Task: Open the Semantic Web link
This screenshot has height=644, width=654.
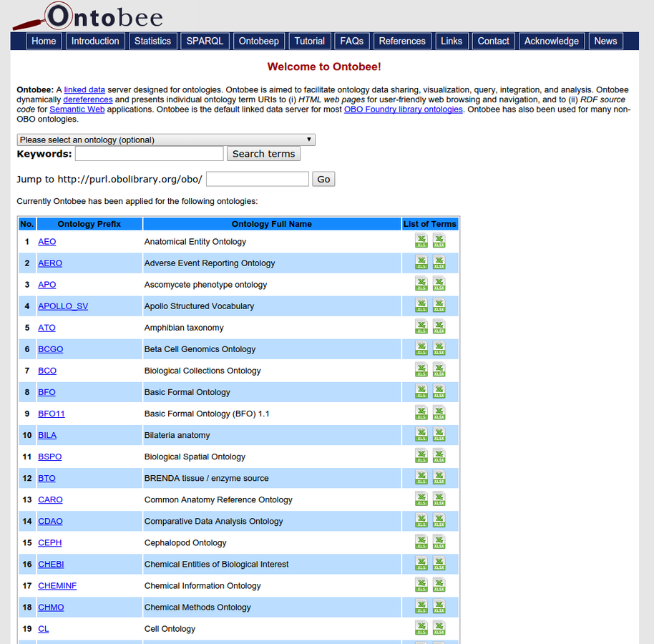Action: 77,109
